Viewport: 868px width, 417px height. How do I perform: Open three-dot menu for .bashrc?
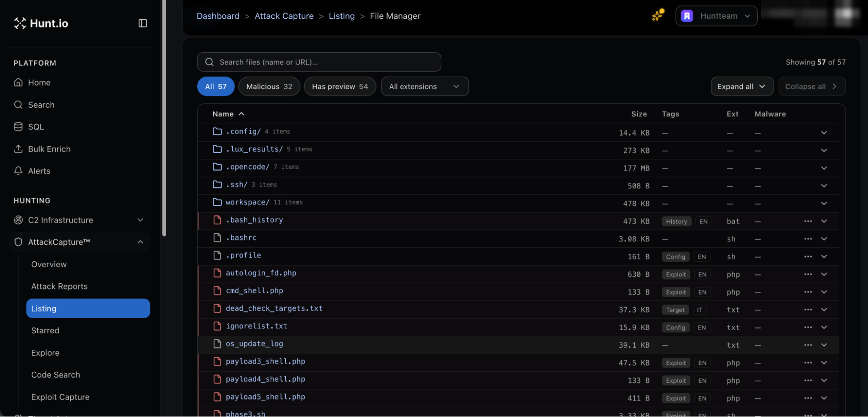808,239
